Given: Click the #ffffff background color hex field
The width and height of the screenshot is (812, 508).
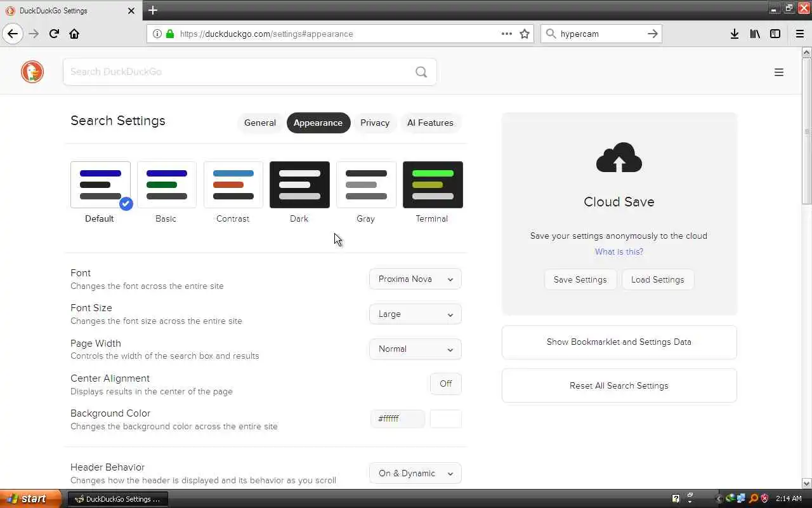Looking at the screenshot, I should click(398, 418).
